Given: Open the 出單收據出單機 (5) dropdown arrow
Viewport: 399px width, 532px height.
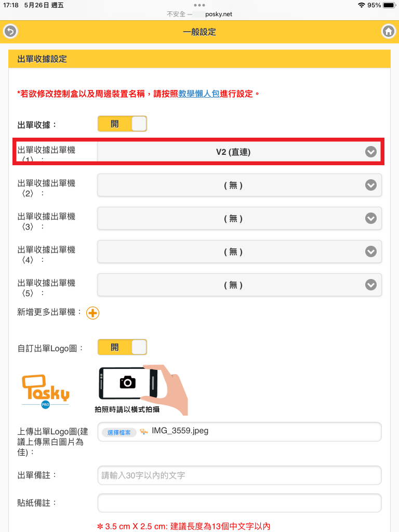Looking at the screenshot, I should [371, 285].
